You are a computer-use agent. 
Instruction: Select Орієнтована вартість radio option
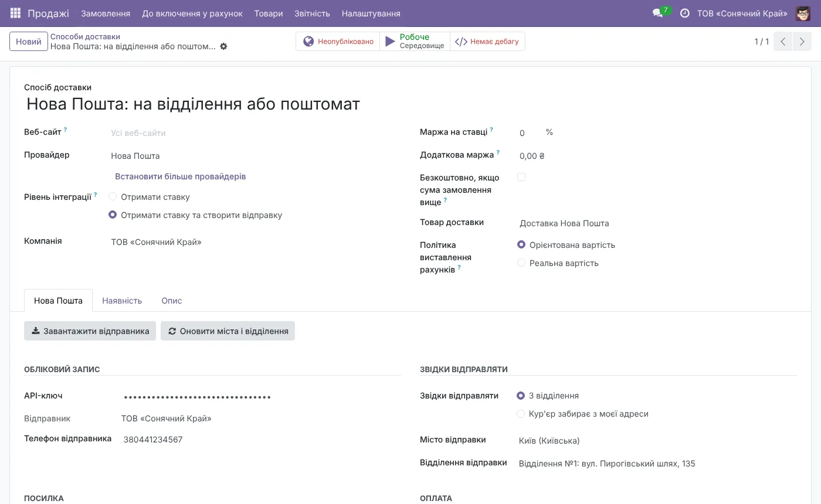click(x=521, y=245)
